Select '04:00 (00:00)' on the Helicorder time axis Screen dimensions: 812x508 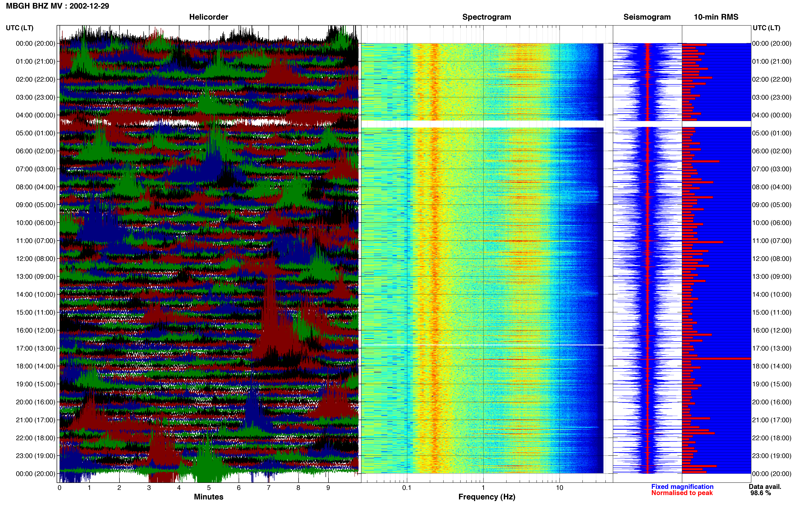36,115
